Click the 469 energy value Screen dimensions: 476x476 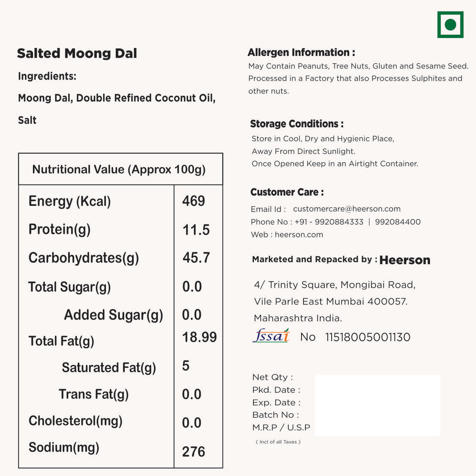click(x=193, y=201)
